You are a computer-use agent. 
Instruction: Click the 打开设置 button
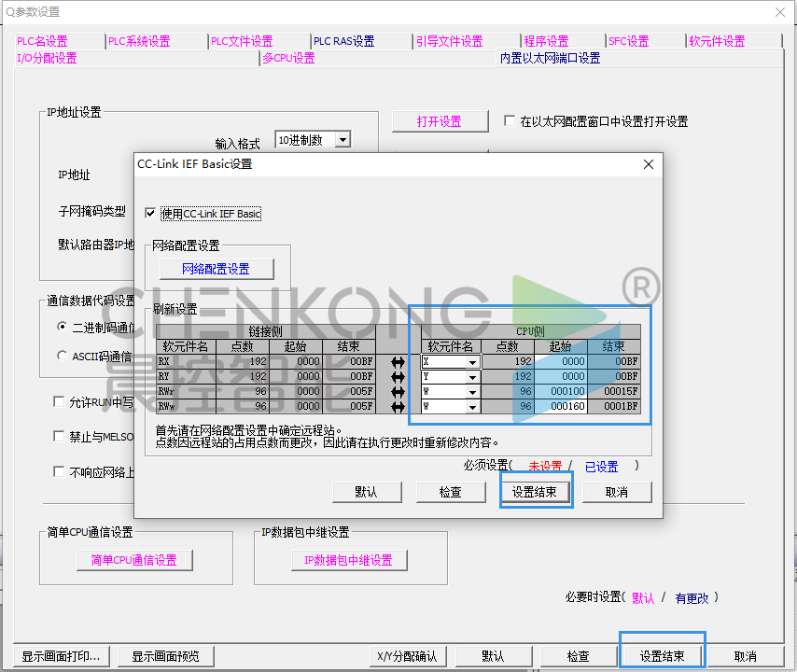tap(440, 121)
